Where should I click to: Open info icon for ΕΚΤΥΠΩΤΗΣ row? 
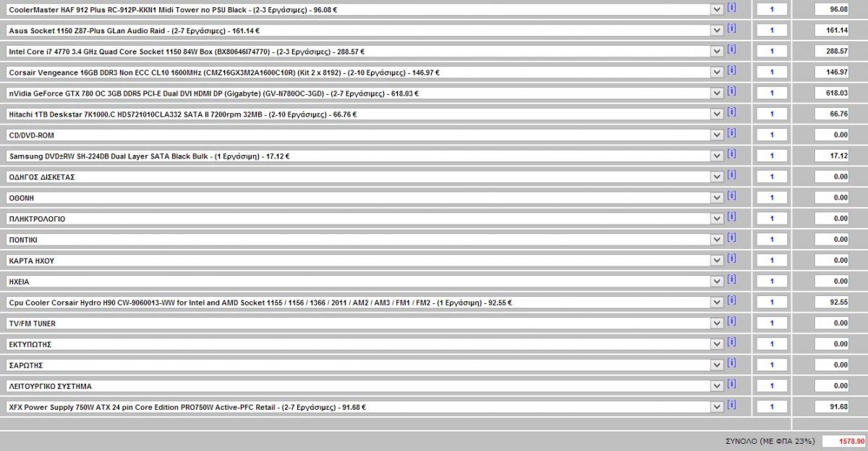[x=731, y=342]
